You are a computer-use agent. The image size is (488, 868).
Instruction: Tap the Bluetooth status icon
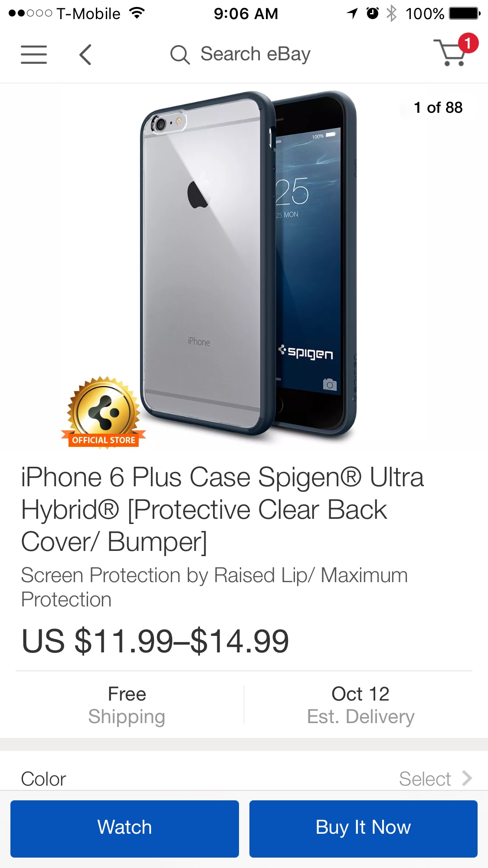(x=392, y=13)
